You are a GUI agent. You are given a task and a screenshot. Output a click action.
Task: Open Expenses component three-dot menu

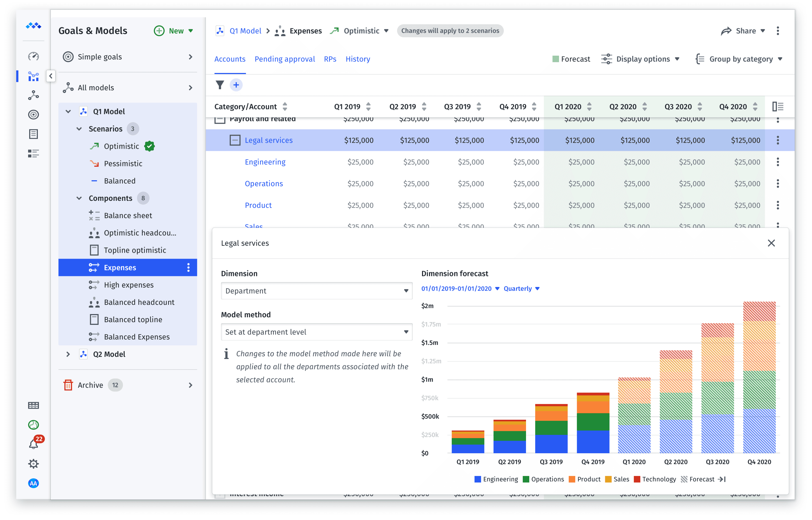coord(188,267)
